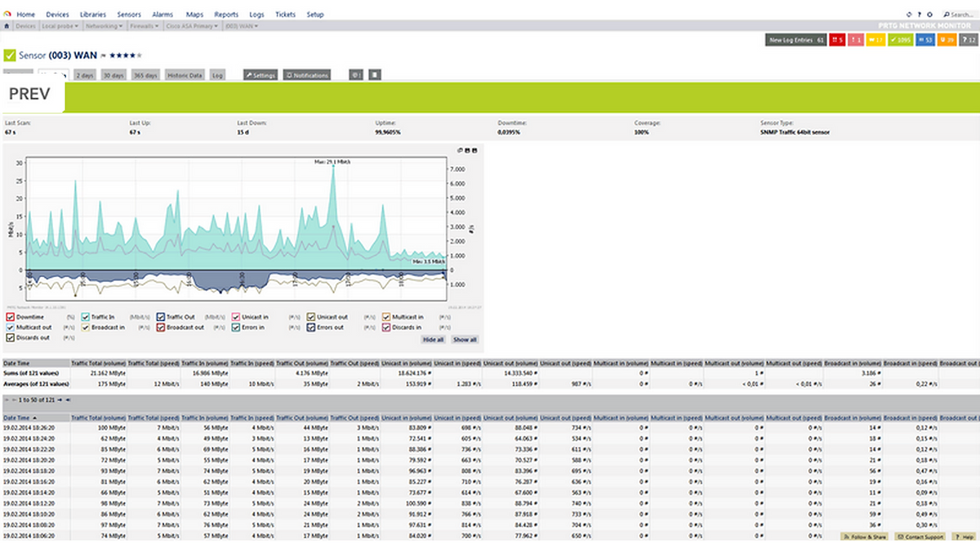Click the Hide all button
The width and height of the screenshot is (980, 549).
433,339
